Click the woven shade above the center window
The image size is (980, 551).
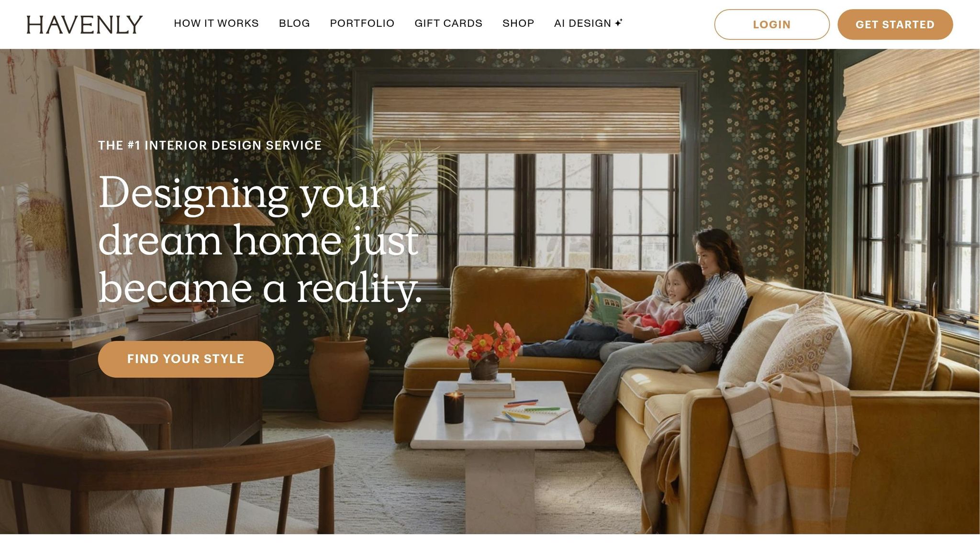click(x=526, y=120)
